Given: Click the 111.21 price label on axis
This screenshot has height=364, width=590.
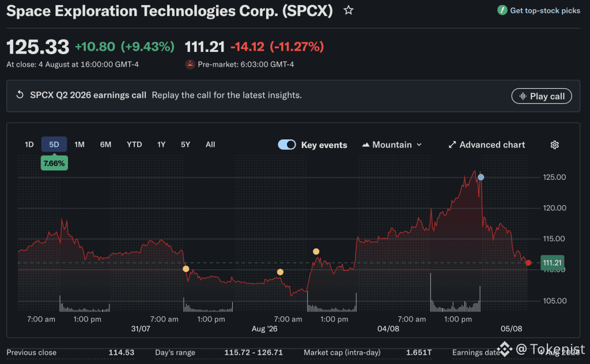Looking at the screenshot, I should (x=553, y=263).
